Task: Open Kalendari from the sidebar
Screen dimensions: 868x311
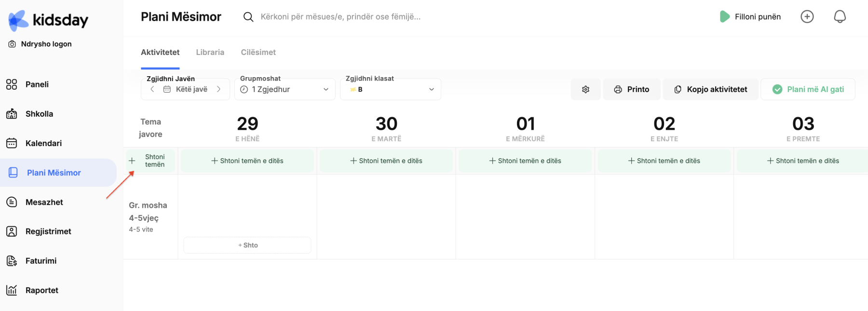Action: click(x=43, y=143)
